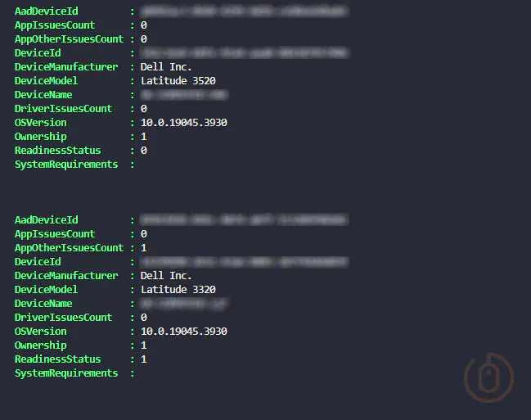531x420 pixels.
Task: Click the second AadDeviceId property label
Action: point(47,220)
